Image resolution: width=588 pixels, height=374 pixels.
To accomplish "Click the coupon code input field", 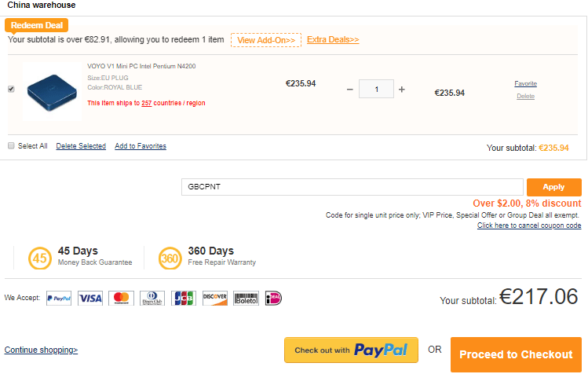I will 352,187.
